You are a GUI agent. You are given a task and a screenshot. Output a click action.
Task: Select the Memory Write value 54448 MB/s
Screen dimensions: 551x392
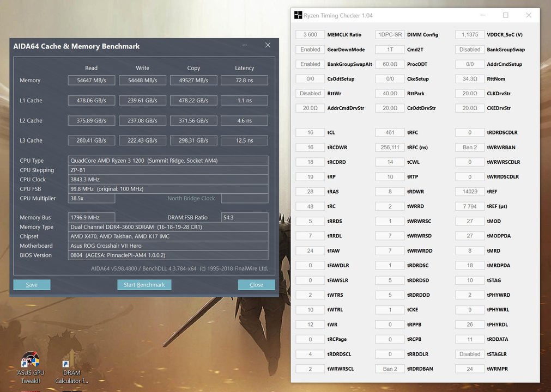point(142,81)
